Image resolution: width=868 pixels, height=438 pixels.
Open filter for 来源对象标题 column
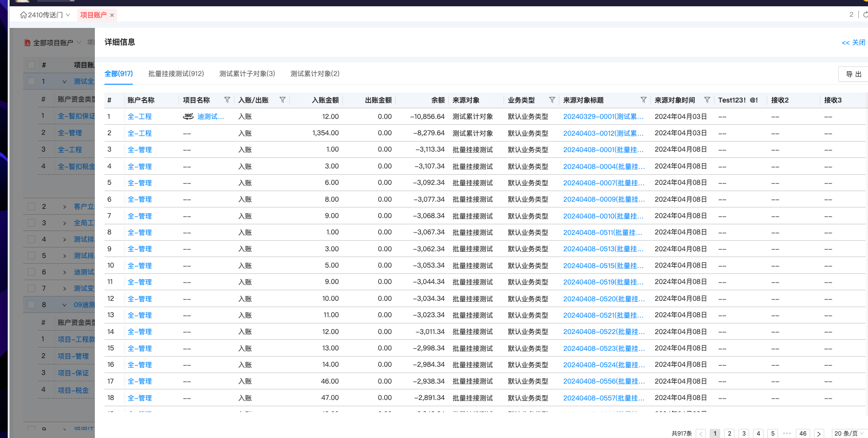tap(643, 100)
